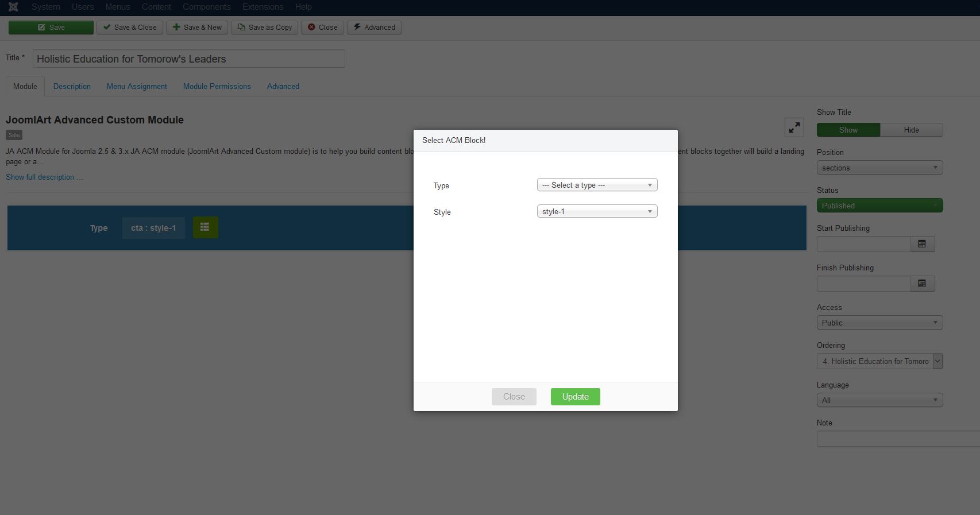This screenshot has height=515, width=980.
Task: Open the Position dropdown showing sections
Action: 879,168
